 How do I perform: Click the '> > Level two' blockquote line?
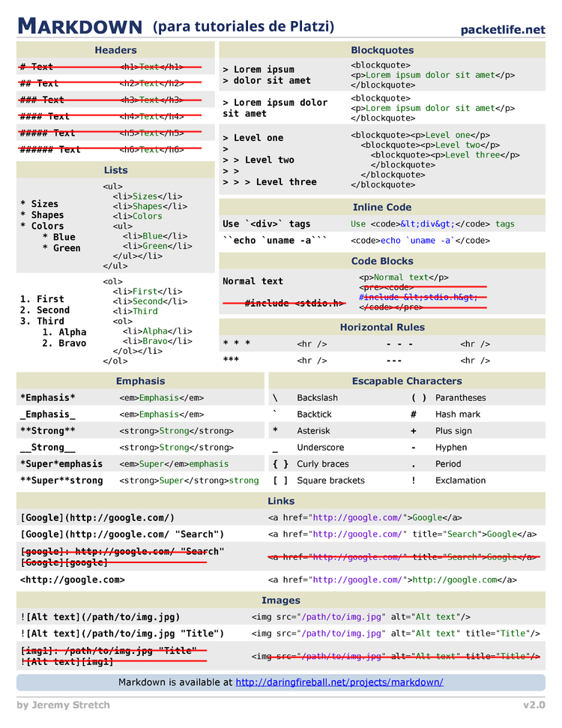coord(259,160)
